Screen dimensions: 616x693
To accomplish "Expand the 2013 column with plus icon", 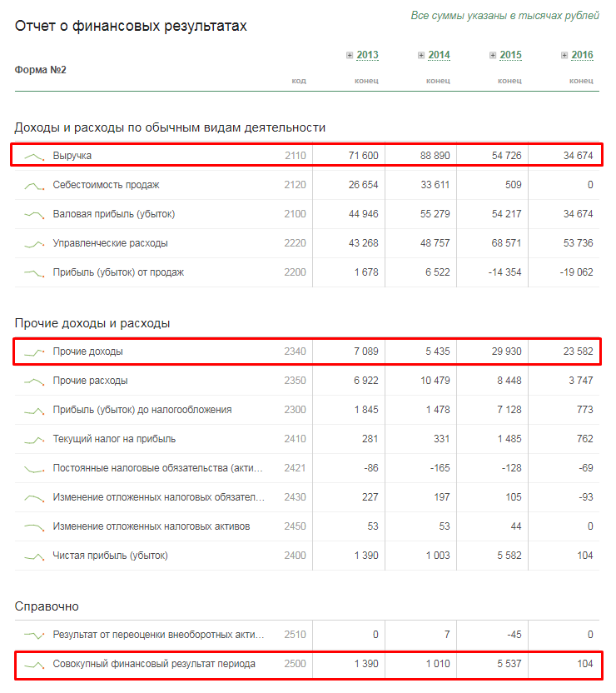I will coord(350,55).
